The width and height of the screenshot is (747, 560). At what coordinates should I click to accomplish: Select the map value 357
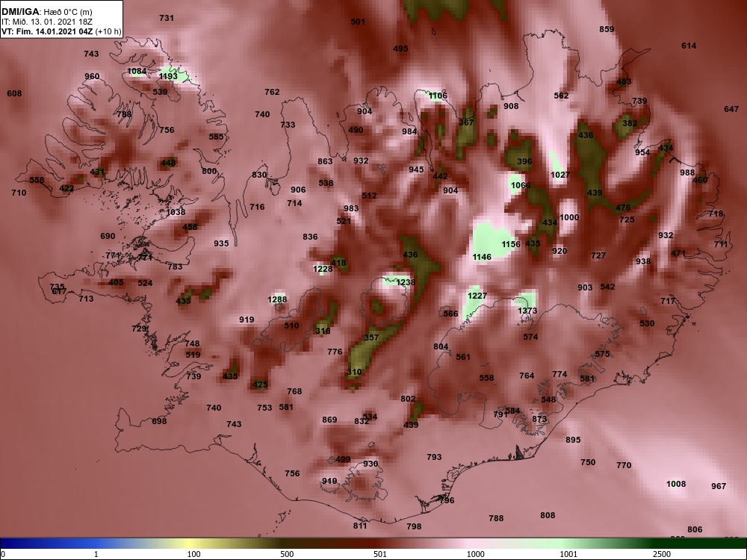point(371,337)
